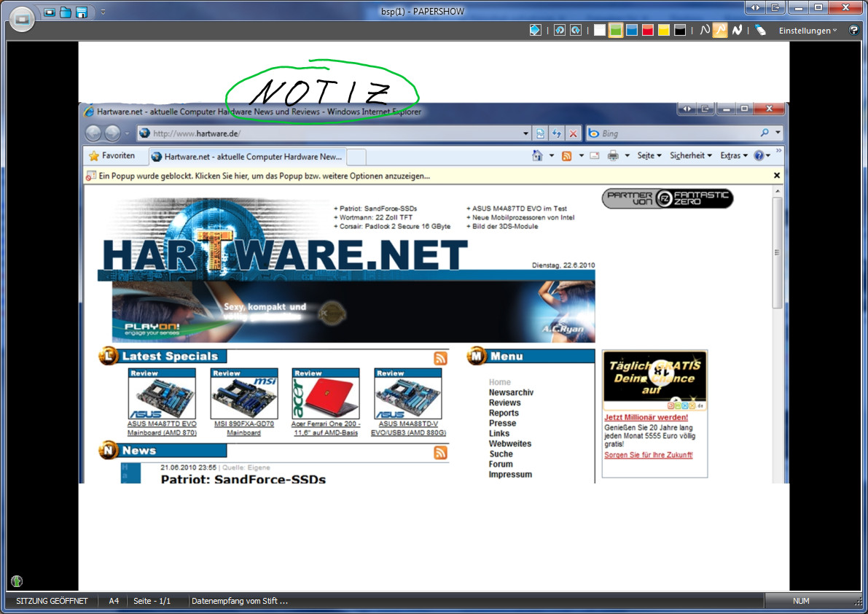Open the Forum menu link
This screenshot has height=614, width=868.
pos(501,464)
